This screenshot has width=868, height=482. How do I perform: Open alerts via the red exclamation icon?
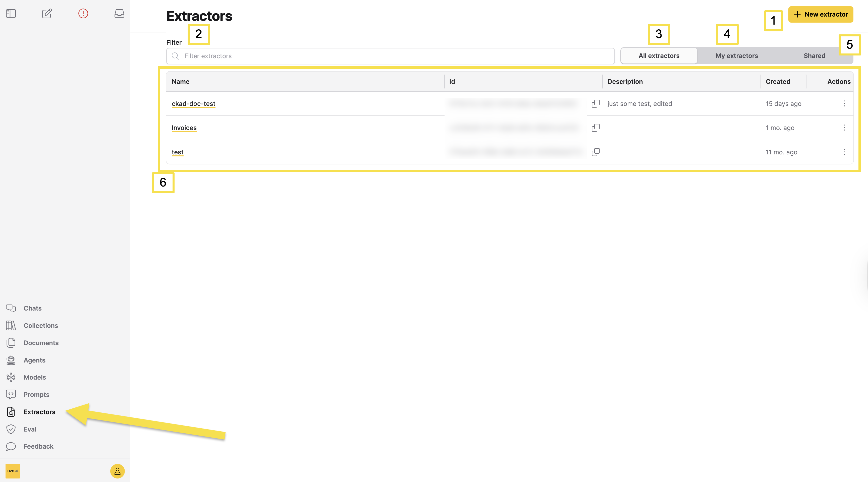click(83, 14)
